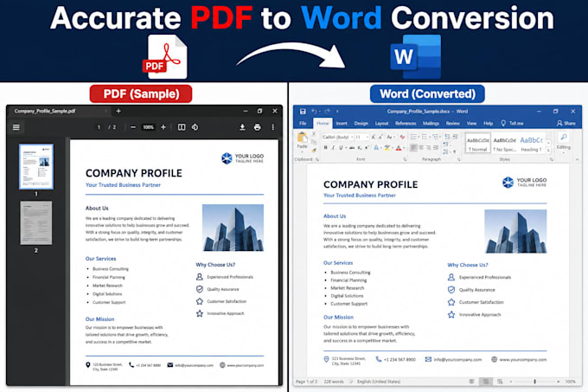
Task: Switch to the Insert ribbon tab
Action: point(342,124)
